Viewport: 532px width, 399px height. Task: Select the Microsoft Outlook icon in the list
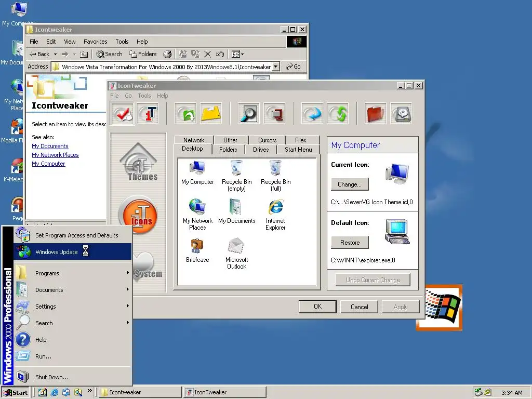point(236,254)
